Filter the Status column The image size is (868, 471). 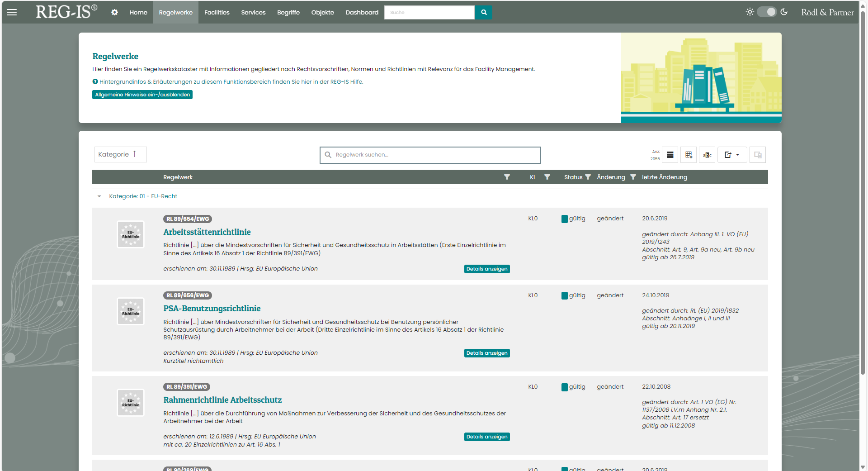(x=588, y=177)
